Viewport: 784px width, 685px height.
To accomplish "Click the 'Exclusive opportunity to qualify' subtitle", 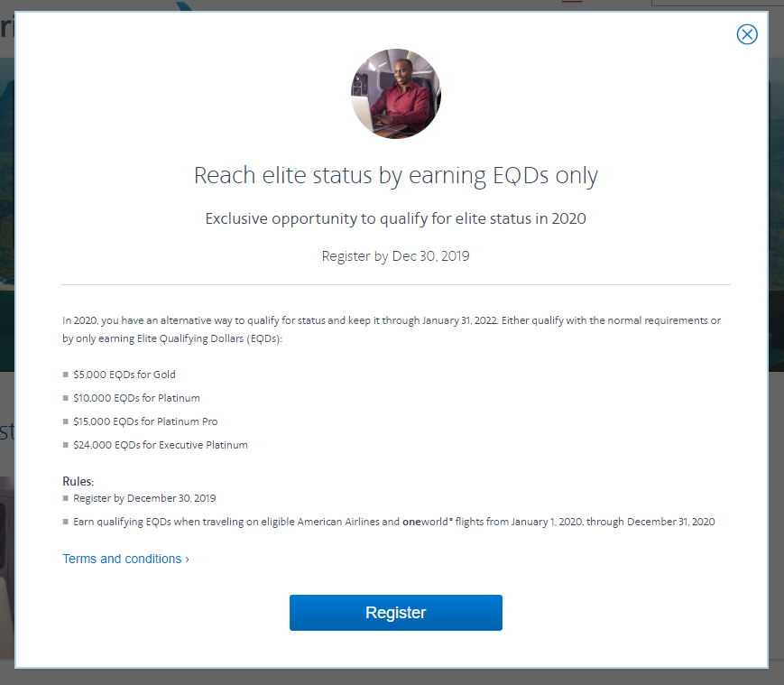I will [x=395, y=218].
